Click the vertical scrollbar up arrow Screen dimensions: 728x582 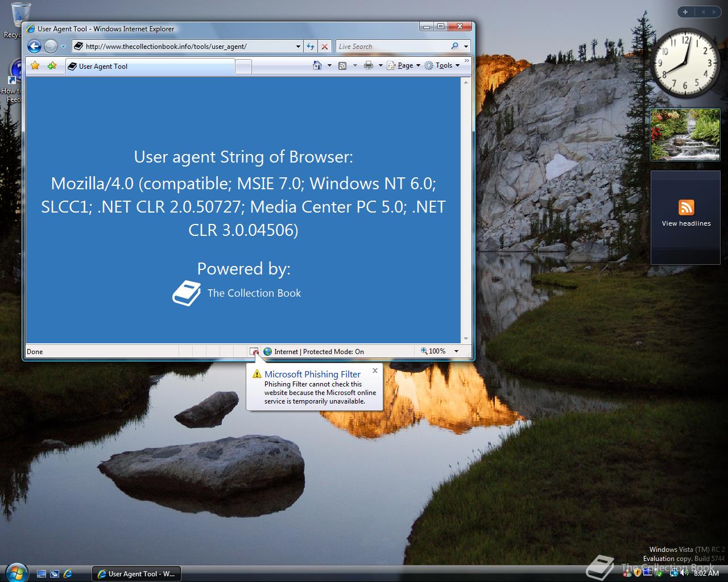coord(466,82)
